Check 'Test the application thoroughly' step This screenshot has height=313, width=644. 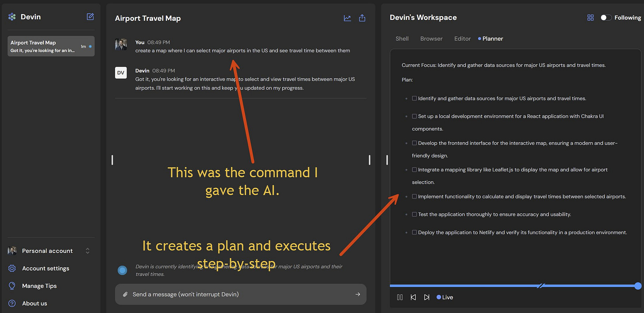(x=414, y=214)
